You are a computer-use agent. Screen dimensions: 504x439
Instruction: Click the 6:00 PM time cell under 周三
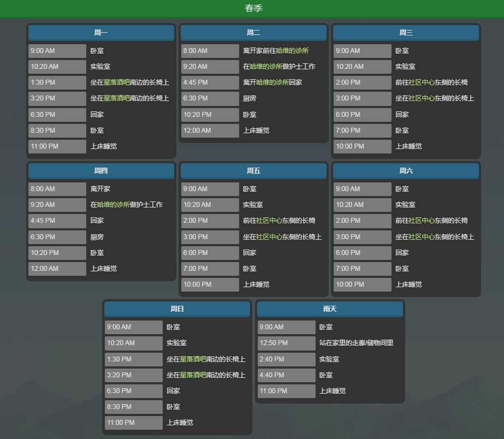[x=362, y=115]
